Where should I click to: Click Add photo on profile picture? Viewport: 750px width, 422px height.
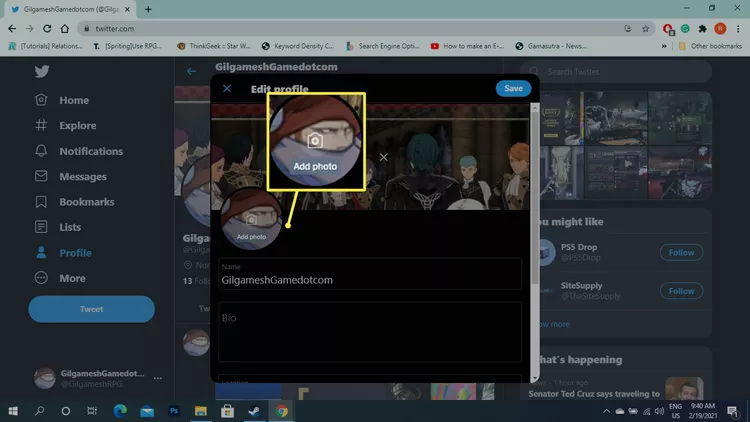click(251, 221)
